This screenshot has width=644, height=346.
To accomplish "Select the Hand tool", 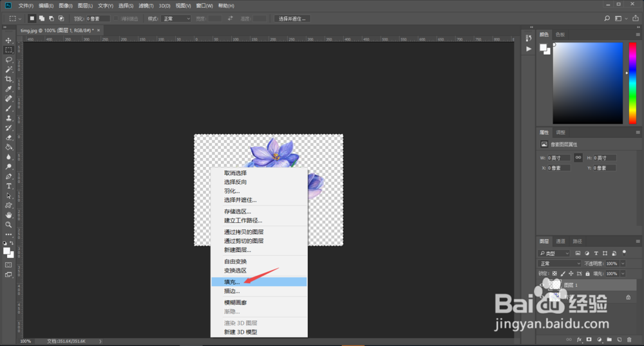I will pos(8,215).
